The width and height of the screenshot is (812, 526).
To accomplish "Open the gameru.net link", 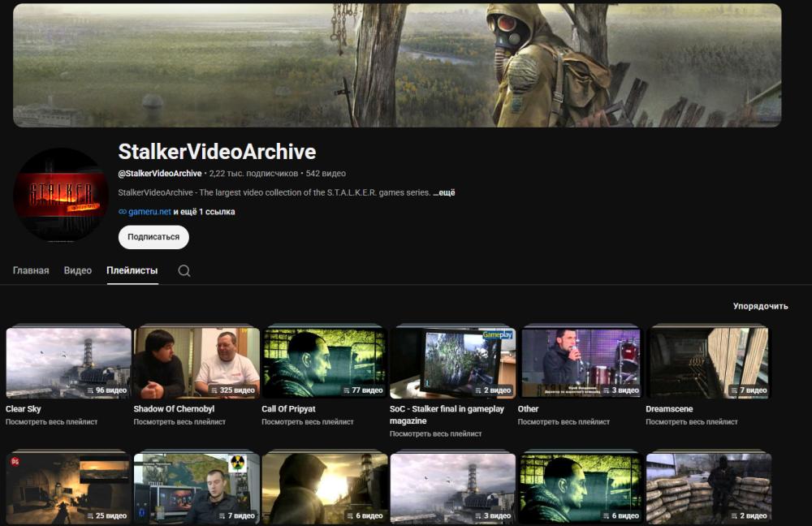I will pyautogui.click(x=149, y=212).
